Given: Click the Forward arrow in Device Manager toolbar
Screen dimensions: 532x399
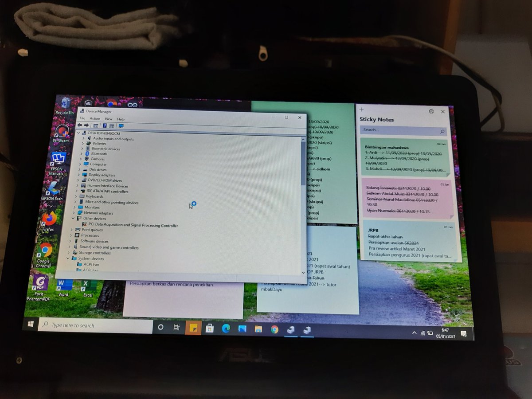Looking at the screenshot, I should point(86,125).
